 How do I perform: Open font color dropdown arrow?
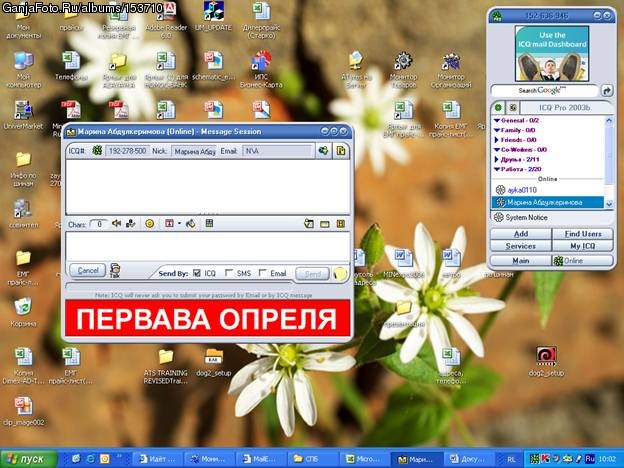[x=179, y=224]
